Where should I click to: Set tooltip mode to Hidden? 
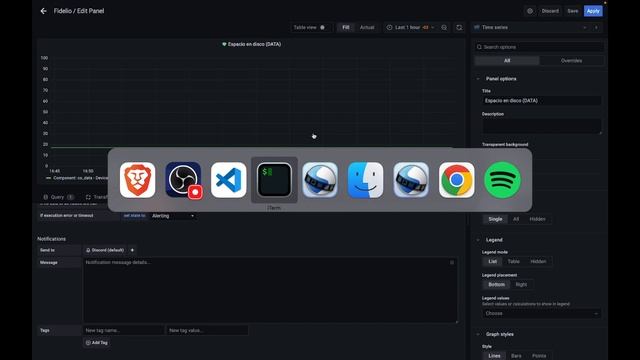[x=537, y=219]
